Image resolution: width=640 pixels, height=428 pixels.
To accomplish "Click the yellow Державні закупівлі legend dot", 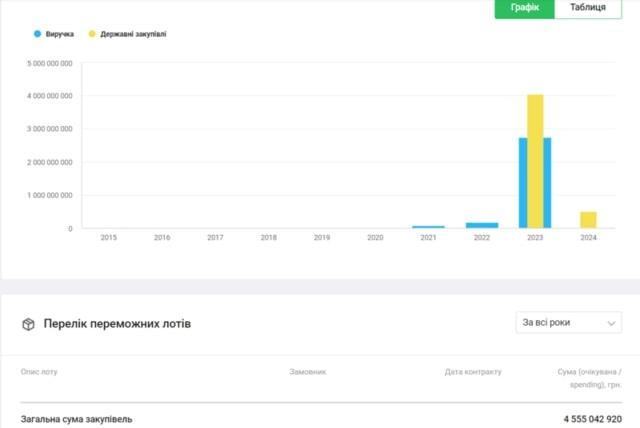I will pyautogui.click(x=93, y=34).
